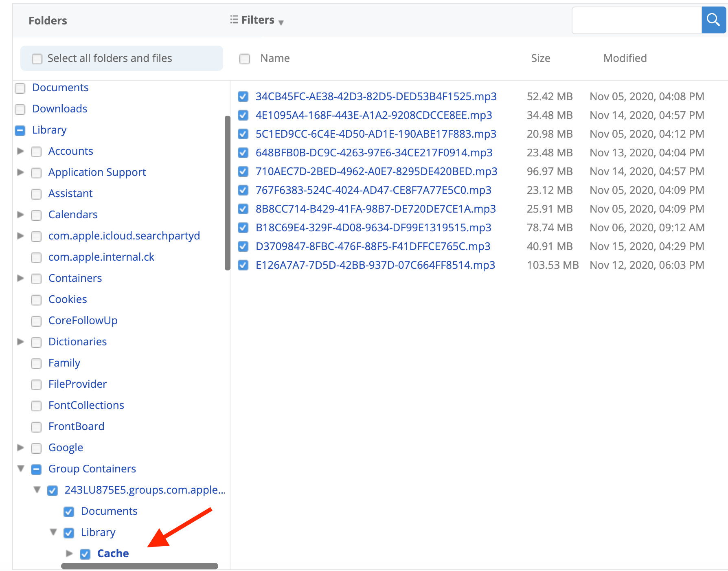
Task: Click the Name column header label
Action: tap(275, 58)
